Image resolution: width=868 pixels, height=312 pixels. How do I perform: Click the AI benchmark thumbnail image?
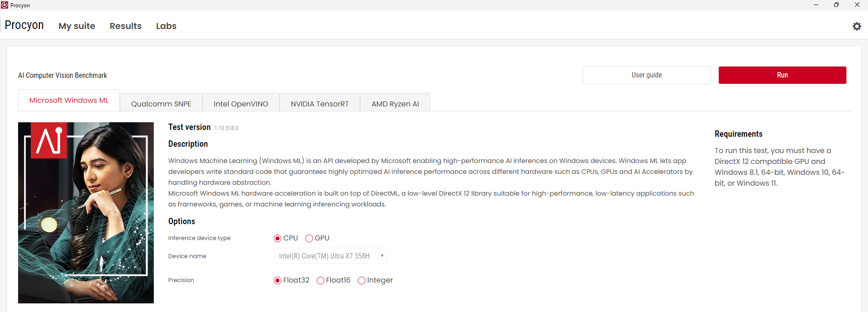[x=86, y=212]
